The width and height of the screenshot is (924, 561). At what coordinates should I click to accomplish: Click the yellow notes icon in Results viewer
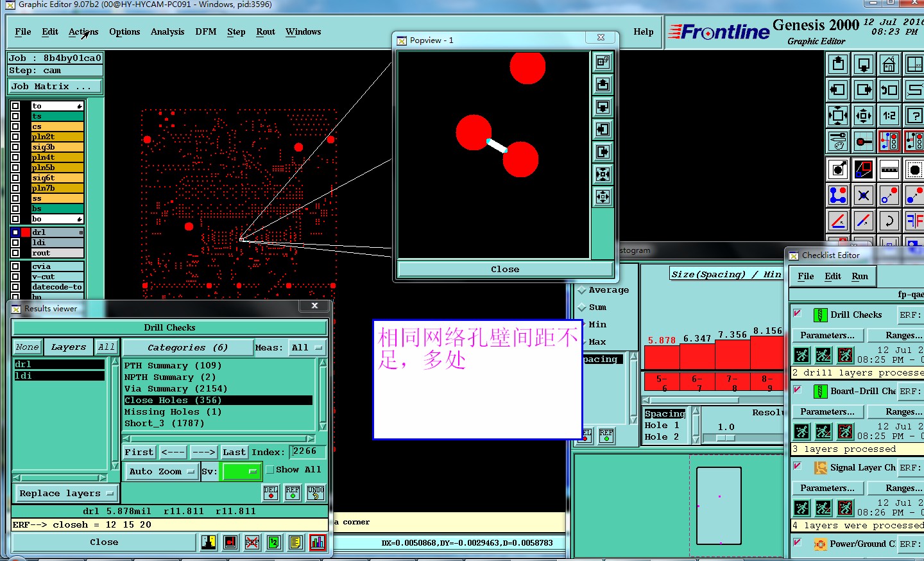pyautogui.click(x=295, y=542)
